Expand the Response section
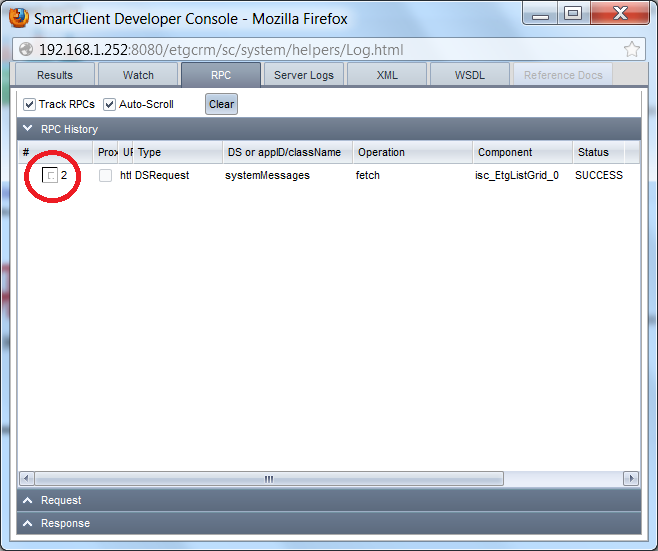The width and height of the screenshot is (658, 551). (x=26, y=523)
